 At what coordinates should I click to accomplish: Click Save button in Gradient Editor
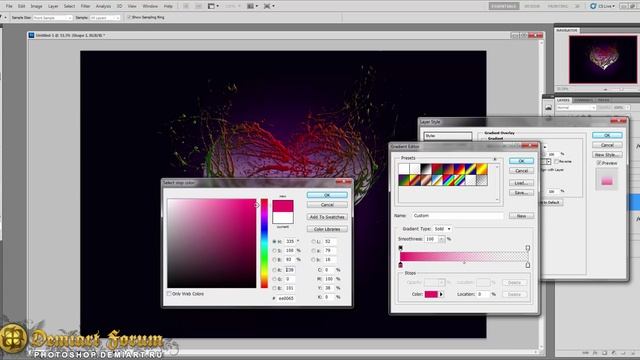(x=521, y=193)
